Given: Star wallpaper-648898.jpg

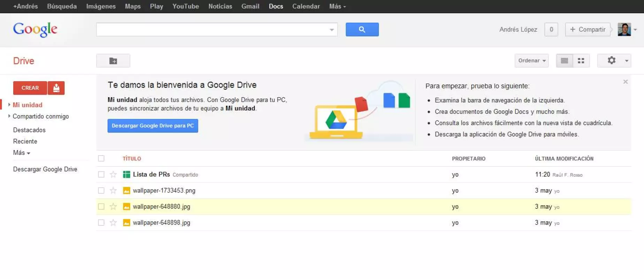Looking at the screenshot, I should click(113, 223).
